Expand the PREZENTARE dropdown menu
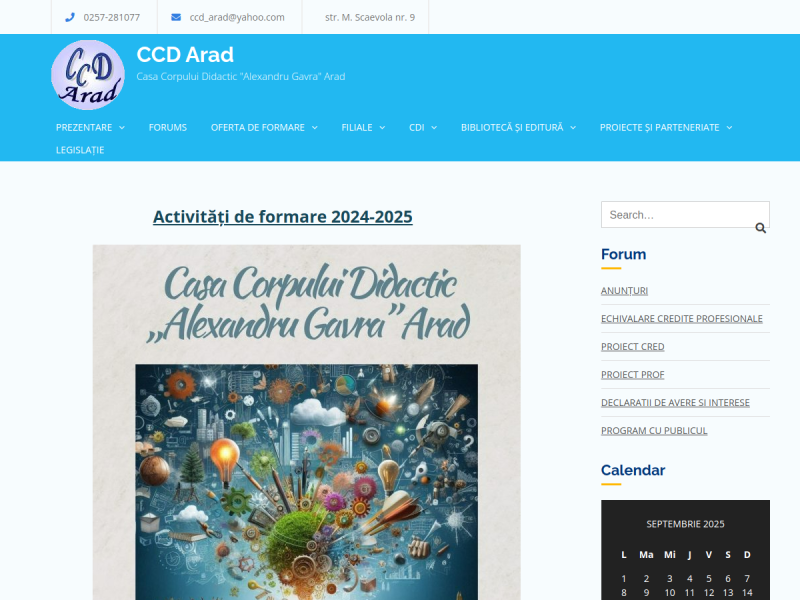This screenshot has height=600, width=800. 89,127
